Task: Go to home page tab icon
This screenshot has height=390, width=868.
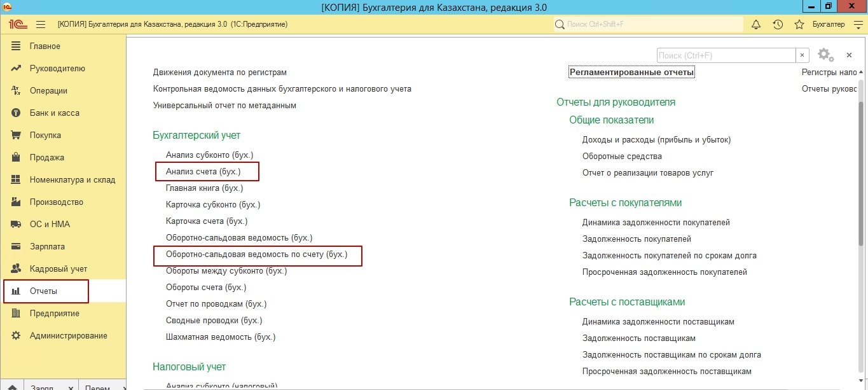Action: 12,387
